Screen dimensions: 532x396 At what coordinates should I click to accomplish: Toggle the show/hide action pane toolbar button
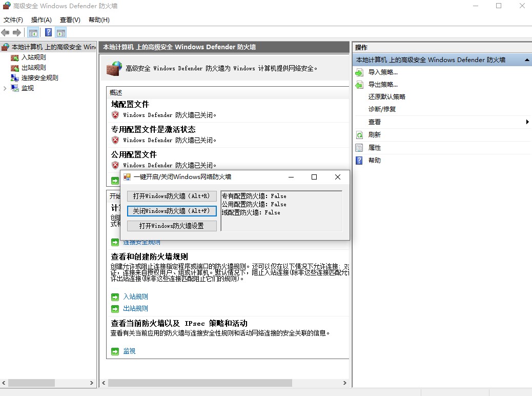point(61,32)
